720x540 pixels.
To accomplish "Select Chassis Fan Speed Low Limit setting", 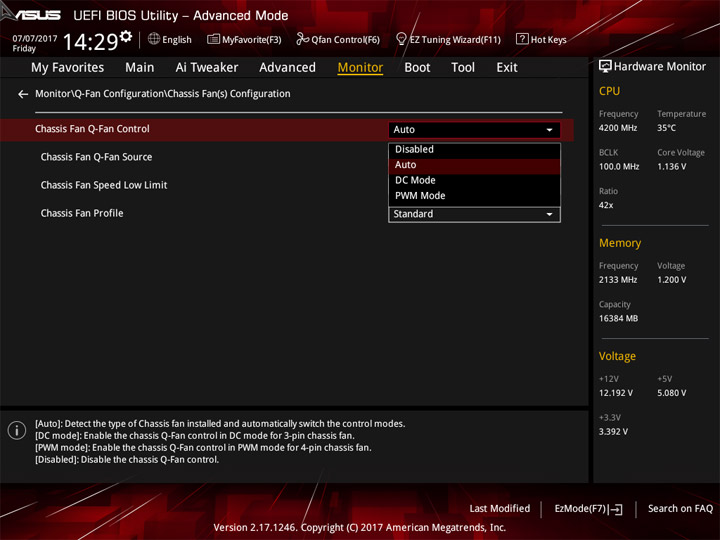I will tap(104, 185).
